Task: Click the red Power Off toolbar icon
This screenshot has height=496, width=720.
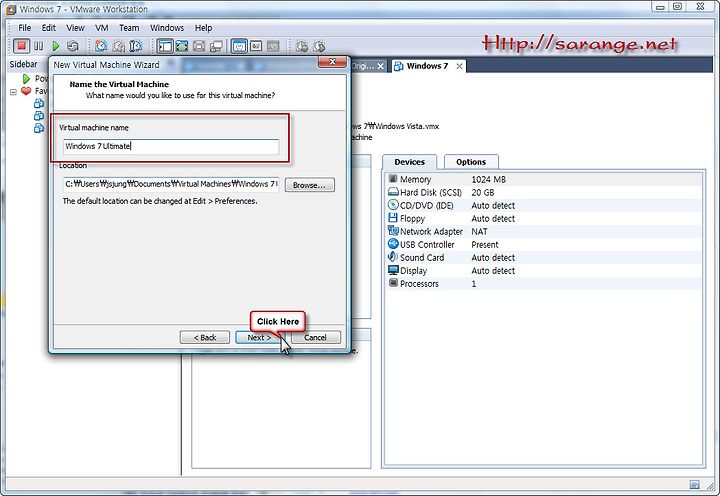Action: point(21,46)
